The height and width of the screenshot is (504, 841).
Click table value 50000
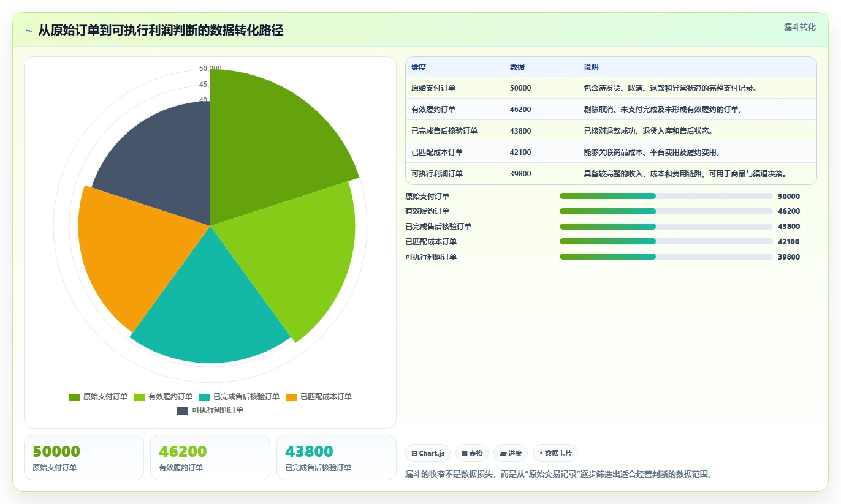tap(520, 88)
